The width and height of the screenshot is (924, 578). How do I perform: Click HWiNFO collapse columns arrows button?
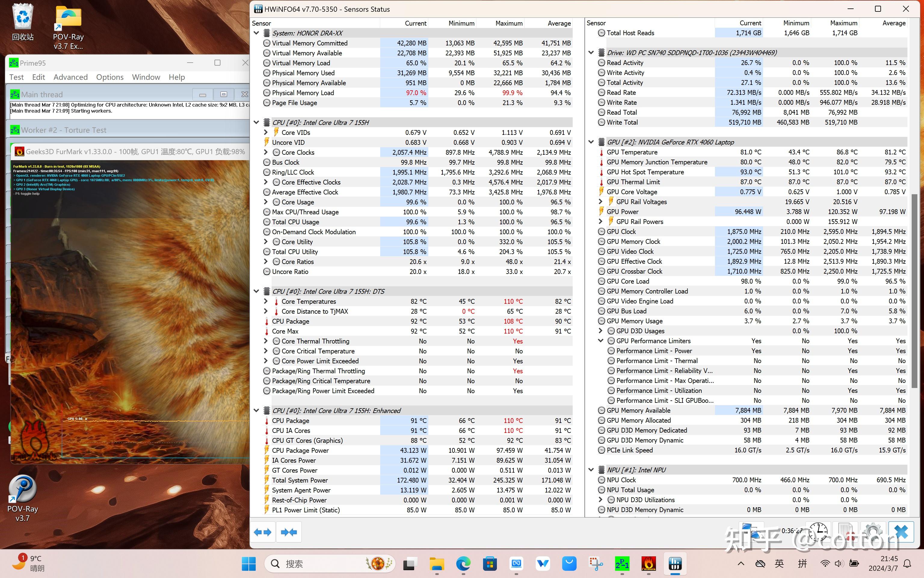pyautogui.click(x=289, y=532)
